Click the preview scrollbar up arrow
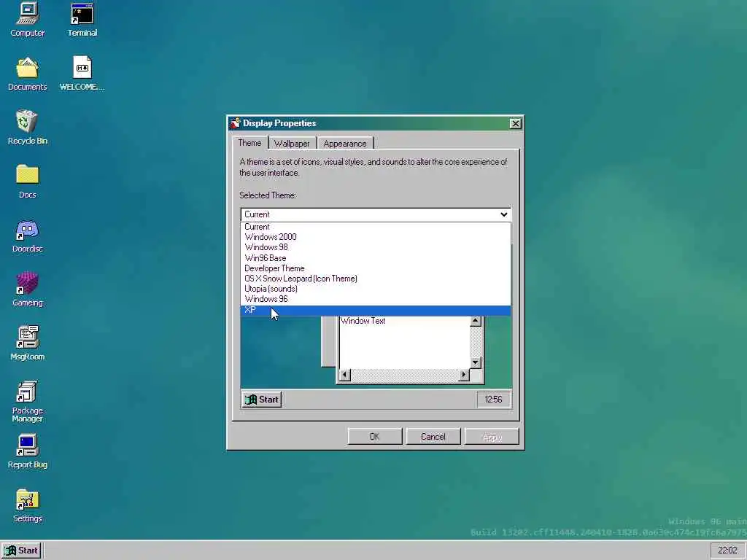 [475, 321]
